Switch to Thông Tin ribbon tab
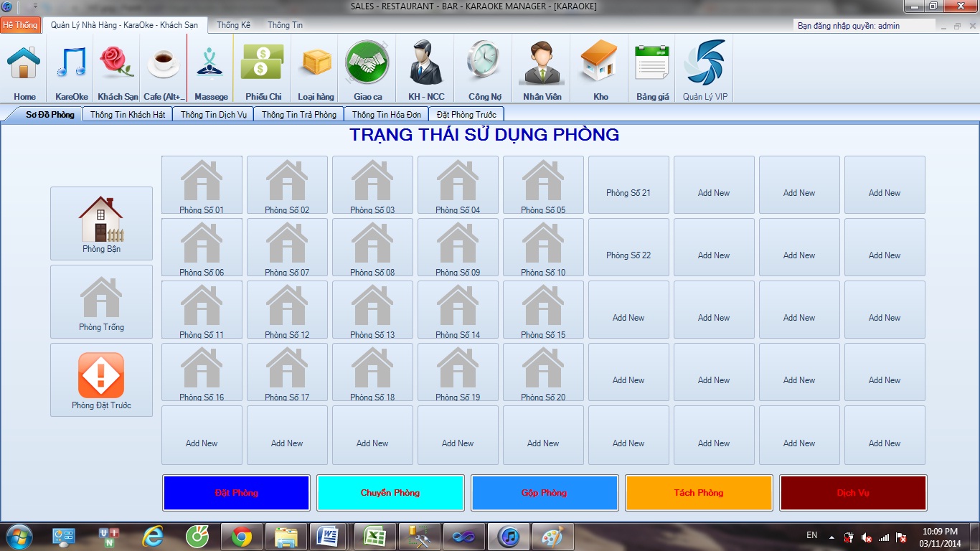Image resolution: width=980 pixels, height=551 pixels. [x=285, y=25]
